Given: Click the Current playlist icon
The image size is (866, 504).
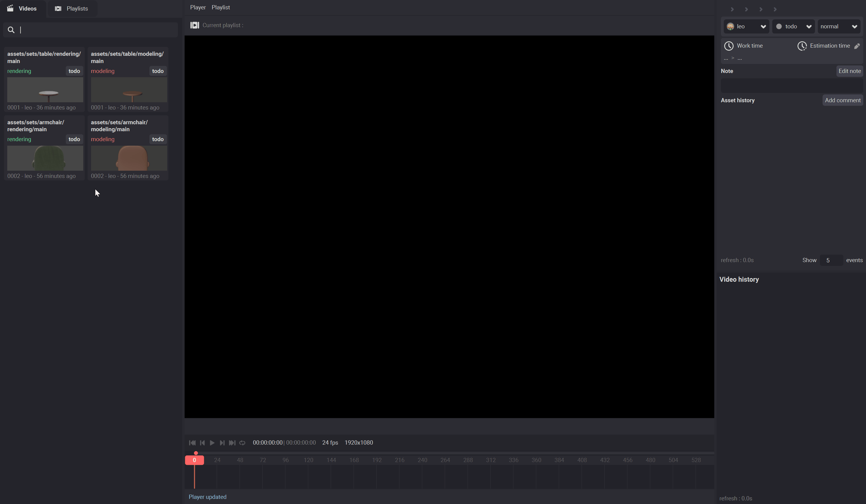Looking at the screenshot, I should (x=195, y=25).
